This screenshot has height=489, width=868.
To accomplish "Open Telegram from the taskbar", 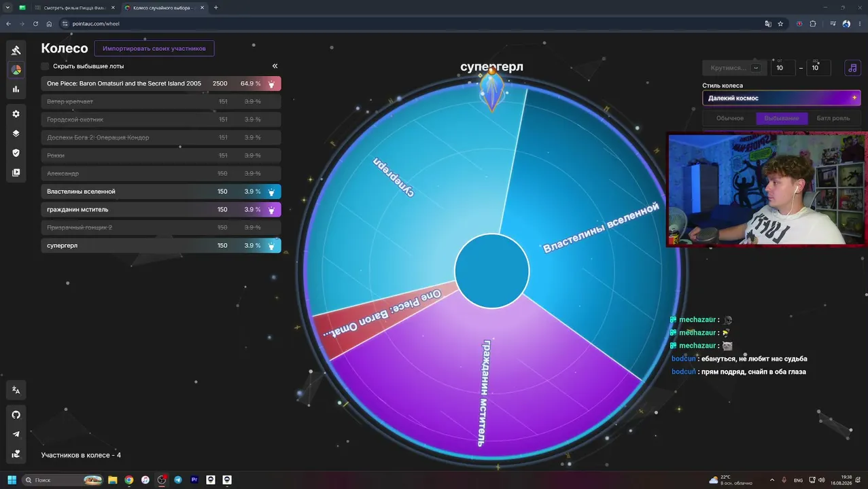I will pyautogui.click(x=178, y=480).
